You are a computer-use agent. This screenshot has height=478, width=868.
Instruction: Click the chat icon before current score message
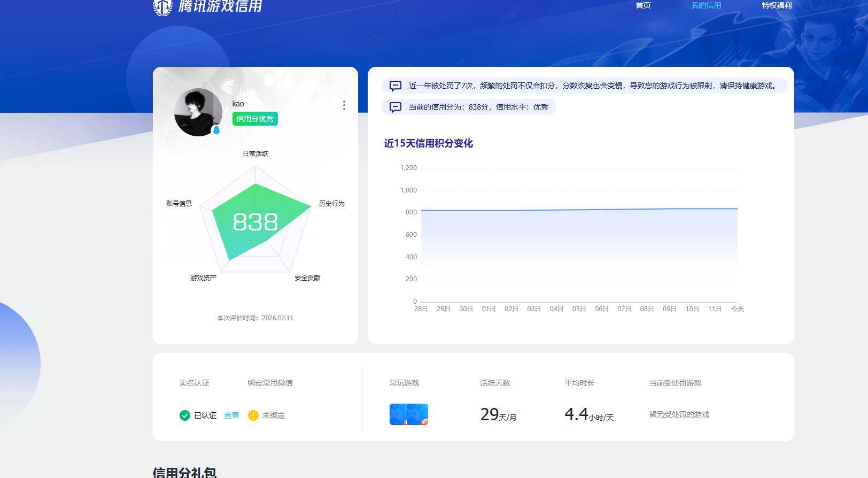coord(396,107)
